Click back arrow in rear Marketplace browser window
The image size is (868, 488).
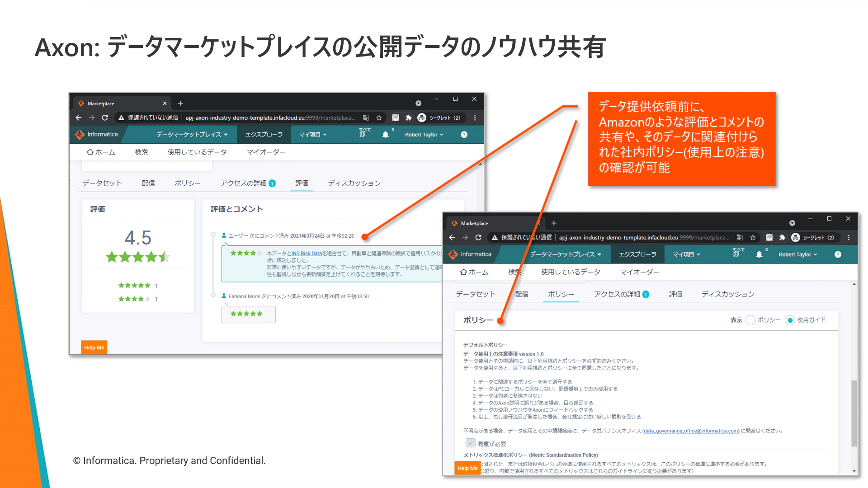(79, 117)
